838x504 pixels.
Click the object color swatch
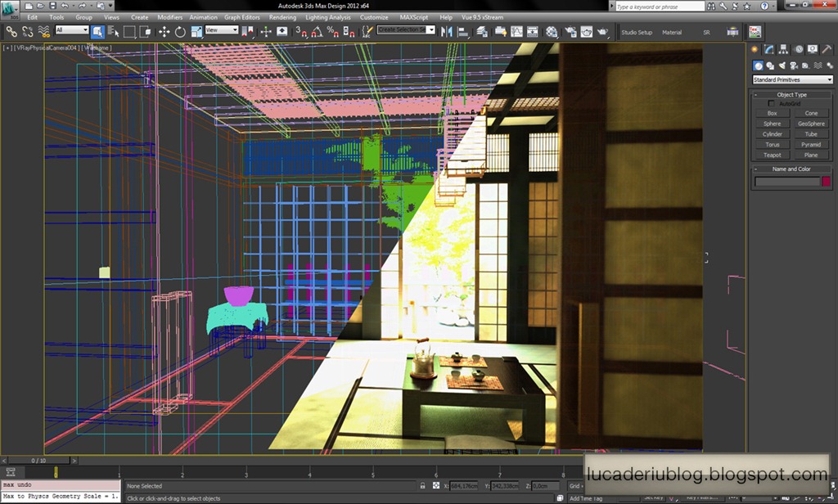[827, 182]
